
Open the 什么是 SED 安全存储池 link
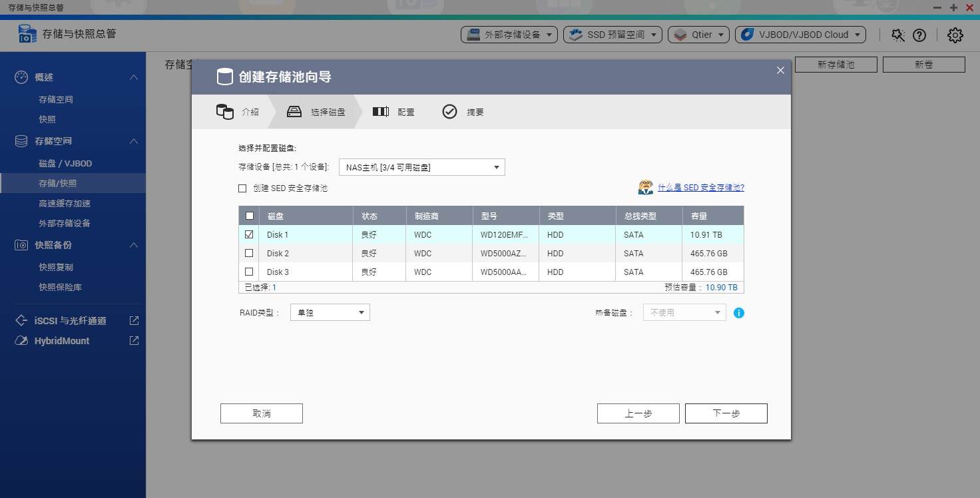[x=702, y=187]
